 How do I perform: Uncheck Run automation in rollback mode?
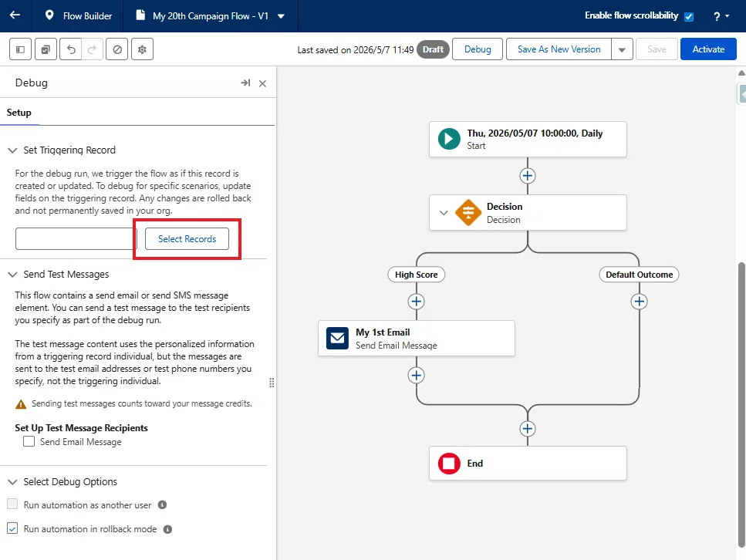pyautogui.click(x=12, y=528)
